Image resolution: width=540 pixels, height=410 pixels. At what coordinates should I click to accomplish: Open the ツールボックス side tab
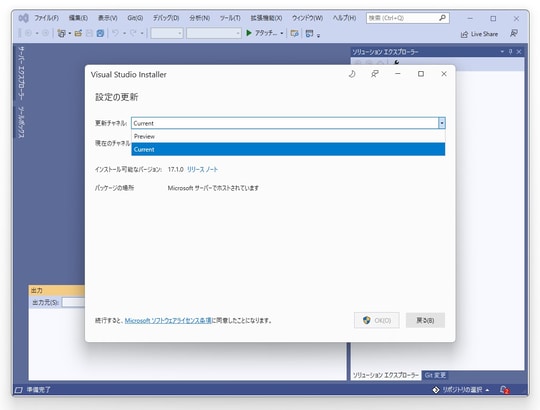21,122
